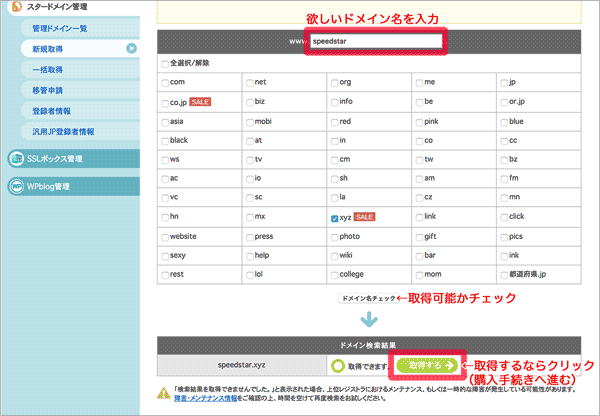Check the me domain checkbox
This screenshot has width=600, height=416.
point(419,83)
